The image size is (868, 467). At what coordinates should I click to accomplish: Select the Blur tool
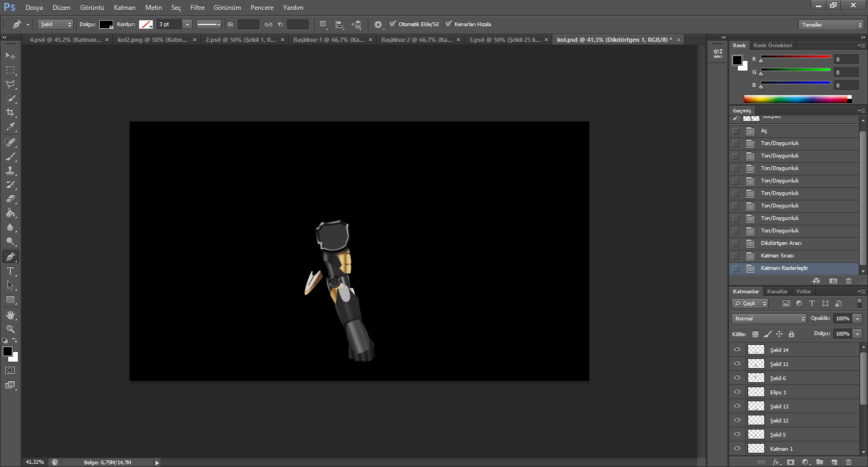[x=10, y=227]
